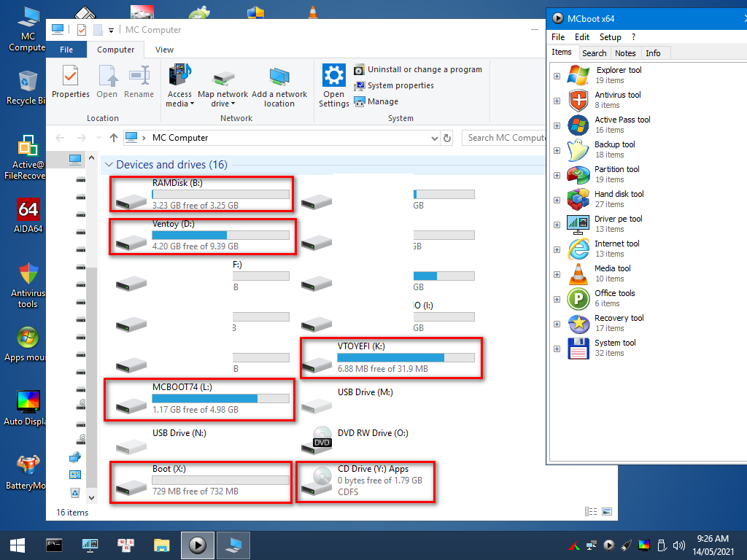This screenshot has height=560, width=747.
Task: Open the Edit menu in MCboot
Action: point(581,37)
